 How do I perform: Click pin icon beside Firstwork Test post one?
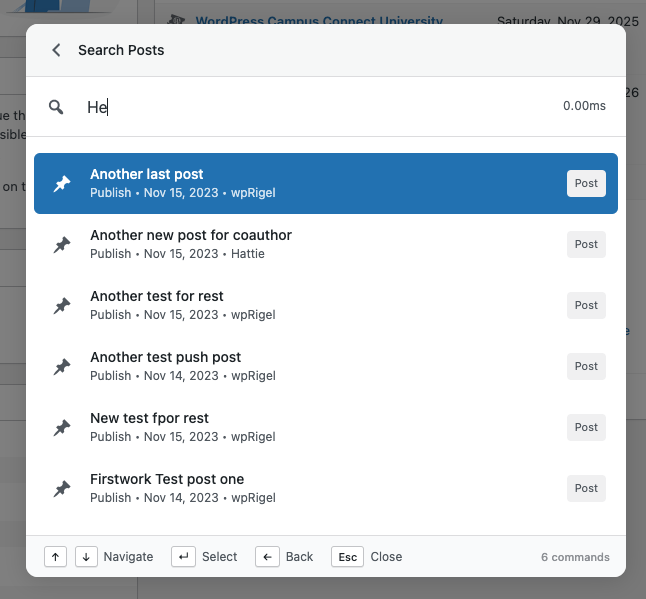[x=62, y=489]
